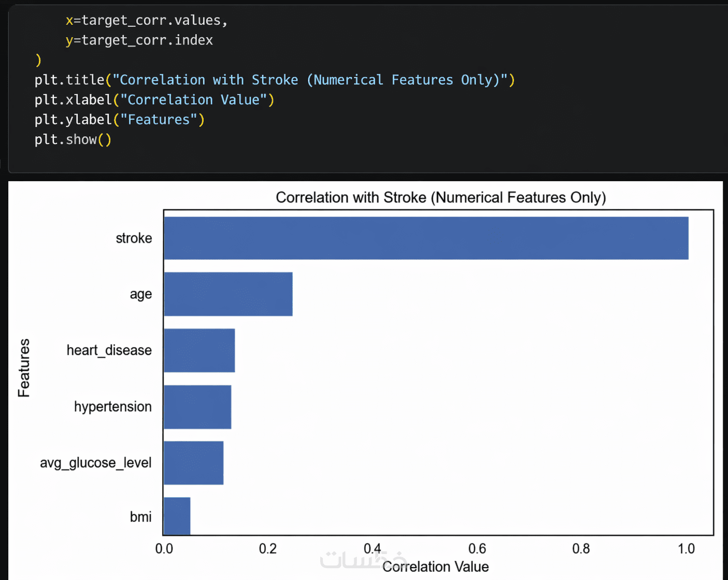Click the "Correlation Value" x-axis label
The image size is (728, 580).
click(436, 567)
